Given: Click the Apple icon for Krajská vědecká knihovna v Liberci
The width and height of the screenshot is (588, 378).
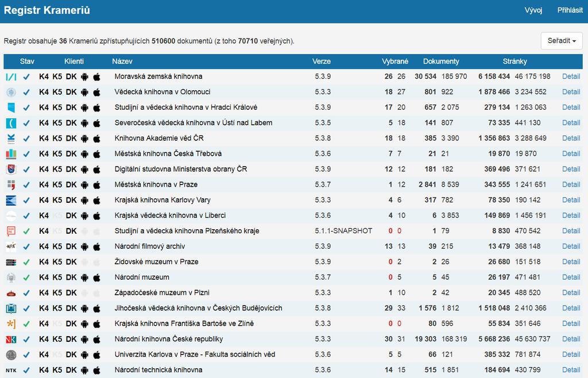Looking at the screenshot, I should (x=96, y=215).
